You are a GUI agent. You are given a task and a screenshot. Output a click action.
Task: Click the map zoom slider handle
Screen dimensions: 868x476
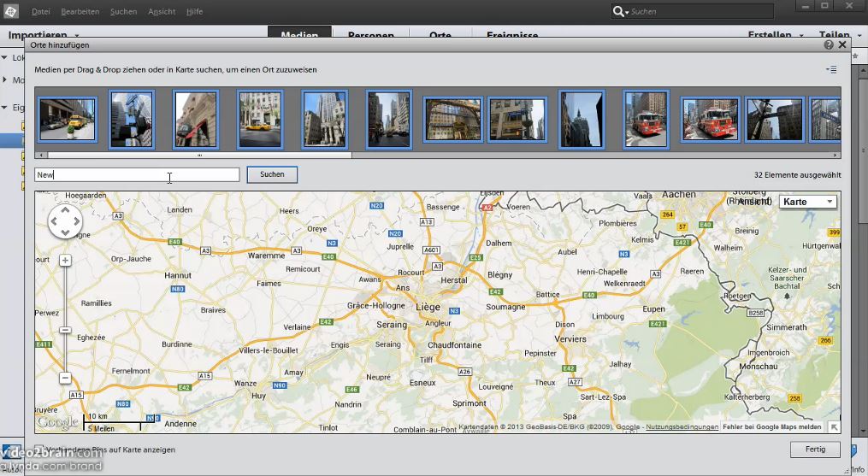point(65,330)
